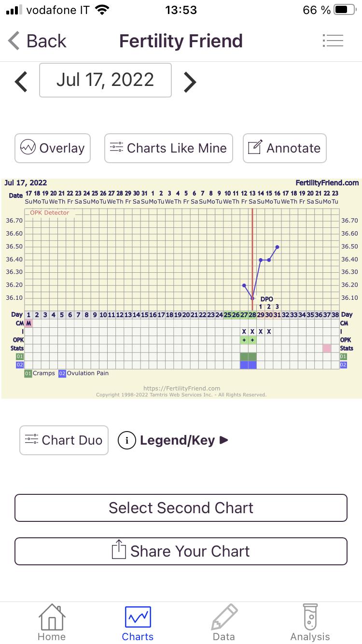362x644 pixels.
Task: Click the 36.50 temperature point on chart
Action: [278, 247]
